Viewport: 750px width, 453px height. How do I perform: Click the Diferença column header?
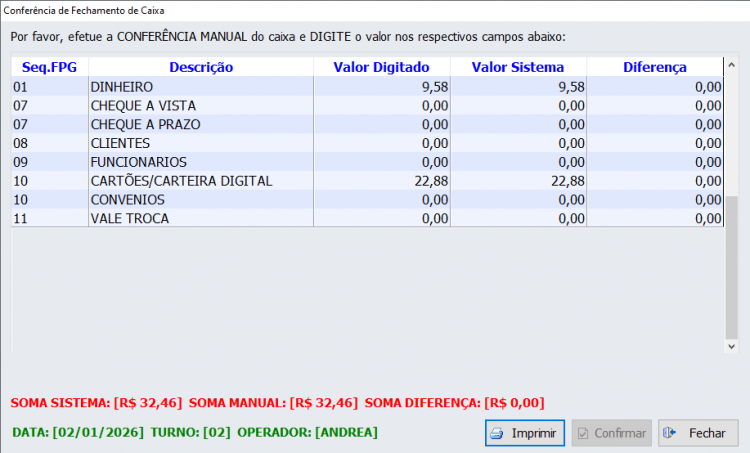[x=654, y=67]
